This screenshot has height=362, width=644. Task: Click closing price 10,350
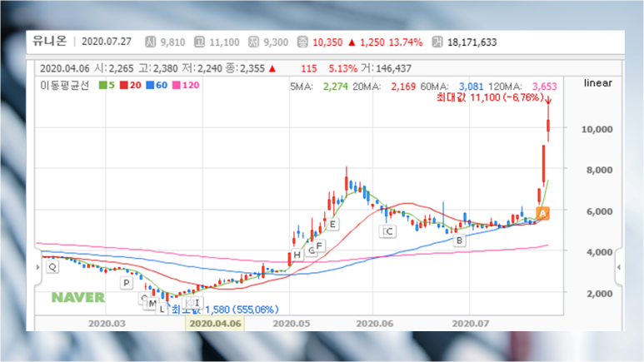[327, 42]
